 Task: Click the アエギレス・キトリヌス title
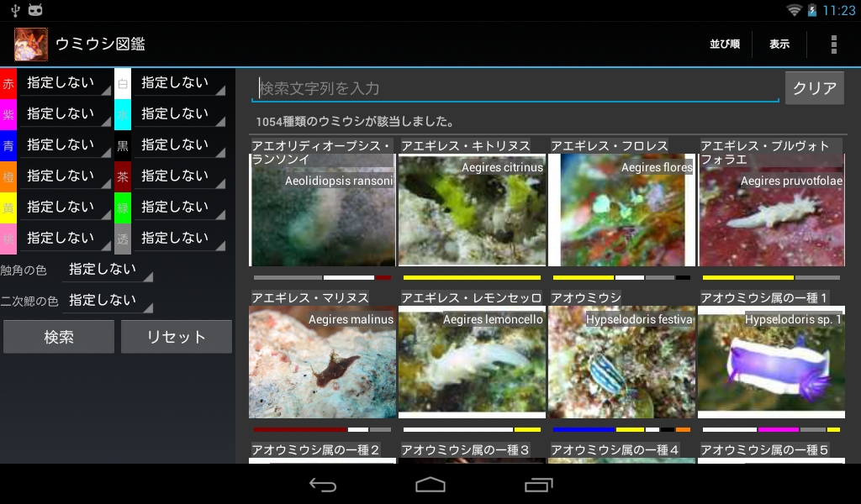pyautogui.click(x=466, y=146)
